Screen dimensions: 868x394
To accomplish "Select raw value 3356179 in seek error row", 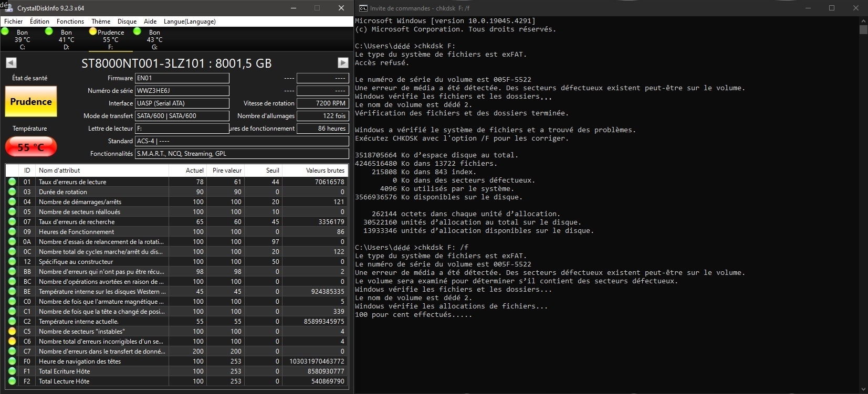I will (331, 222).
